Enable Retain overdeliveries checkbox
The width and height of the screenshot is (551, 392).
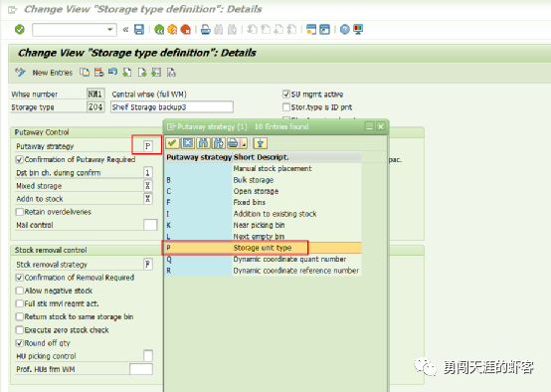coord(20,212)
